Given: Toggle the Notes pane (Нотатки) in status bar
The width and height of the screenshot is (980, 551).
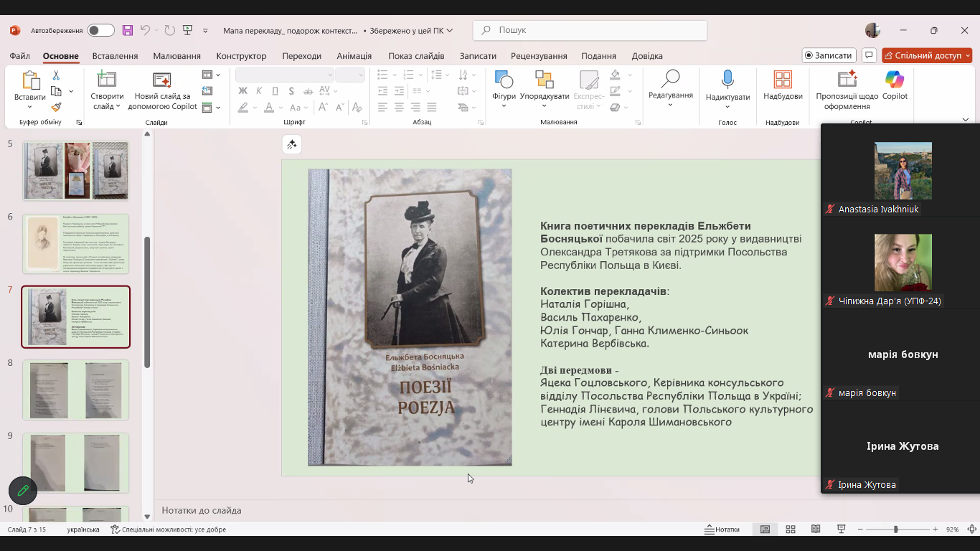Looking at the screenshot, I should pyautogui.click(x=722, y=529).
